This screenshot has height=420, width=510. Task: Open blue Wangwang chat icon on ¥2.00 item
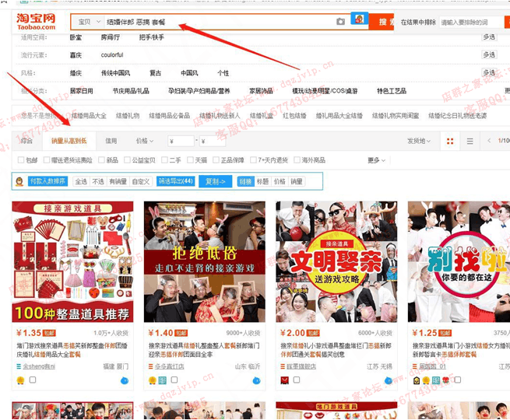click(389, 380)
